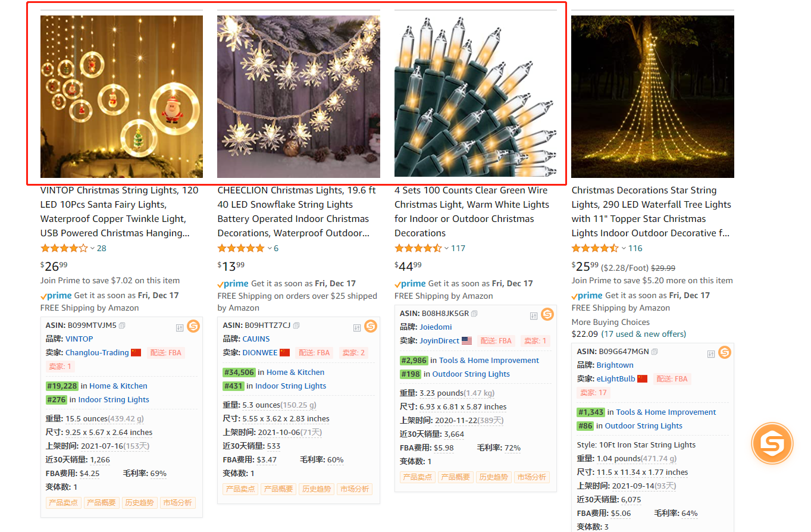The height and width of the screenshot is (532, 811).
Task: Copy ASIN B09HTTZ7CJ using copy icon
Action: (296, 326)
